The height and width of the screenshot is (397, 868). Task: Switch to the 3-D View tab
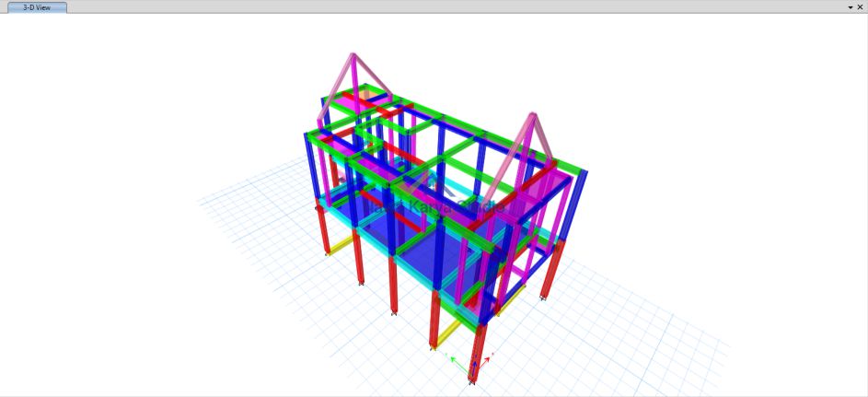37,6
